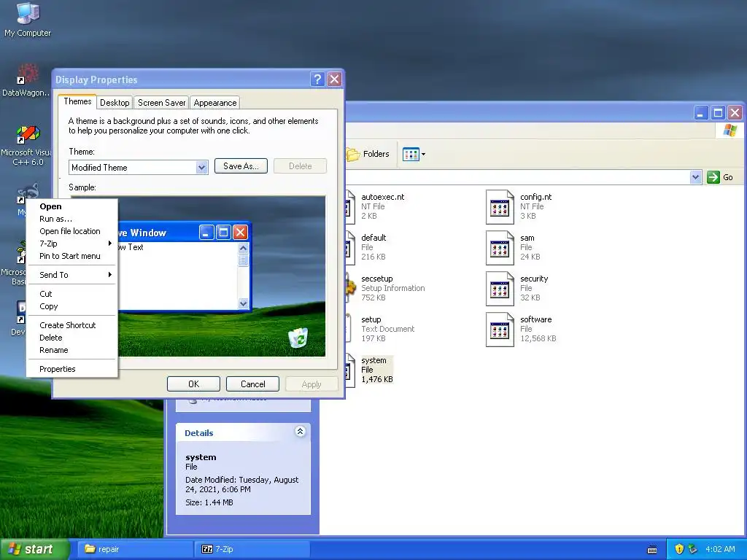Open the Theme combo box dropdown
This screenshot has height=560, width=747.
pyautogui.click(x=201, y=167)
